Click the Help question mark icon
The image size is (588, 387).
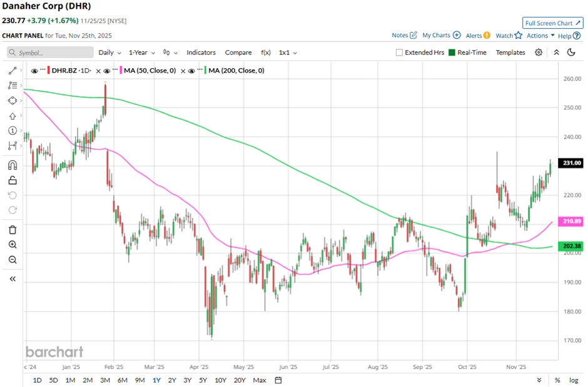(577, 36)
